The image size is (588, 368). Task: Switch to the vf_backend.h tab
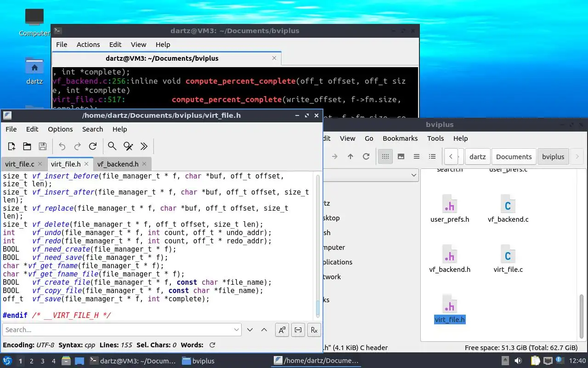(x=118, y=164)
